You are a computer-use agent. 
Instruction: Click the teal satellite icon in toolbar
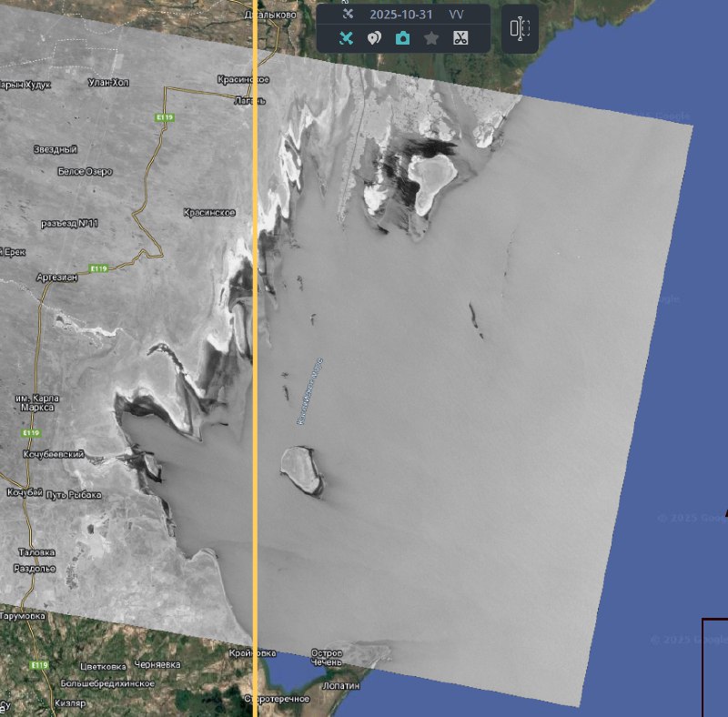click(346, 38)
